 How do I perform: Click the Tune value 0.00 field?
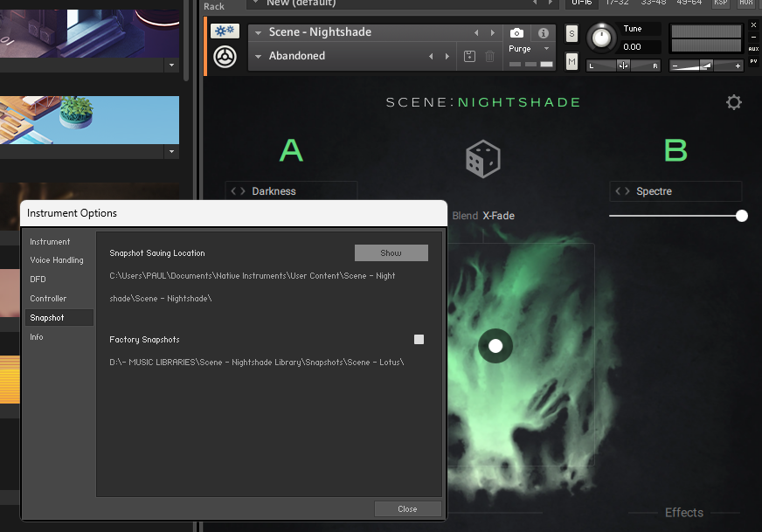tap(641, 47)
